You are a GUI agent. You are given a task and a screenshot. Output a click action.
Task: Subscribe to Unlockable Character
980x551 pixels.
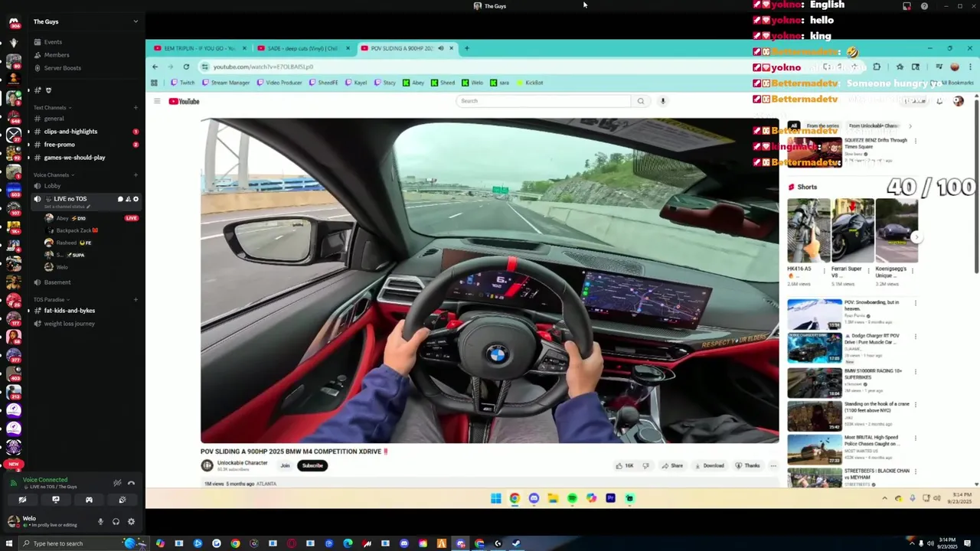[x=312, y=465]
